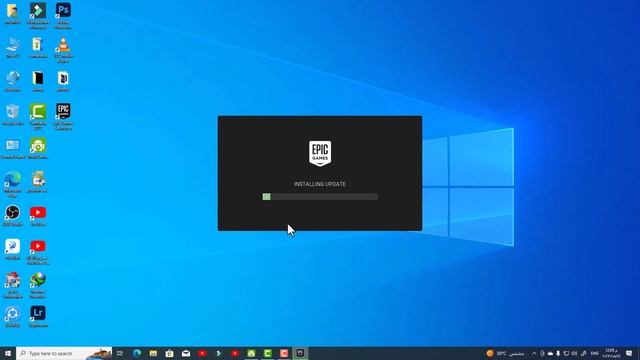Open the Windows Start menu
The image size is (640, 360).
pyautogui.click(x=8, y=353)
